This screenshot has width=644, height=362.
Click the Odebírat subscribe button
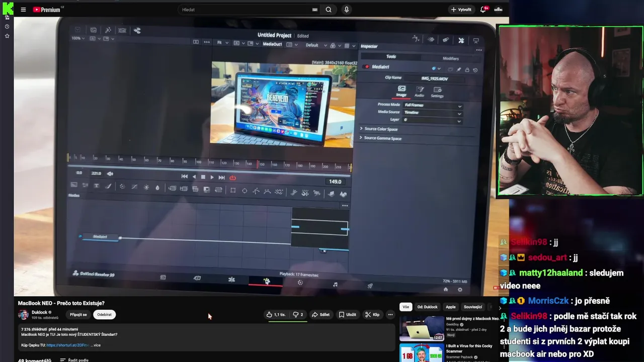click(105, 315)
